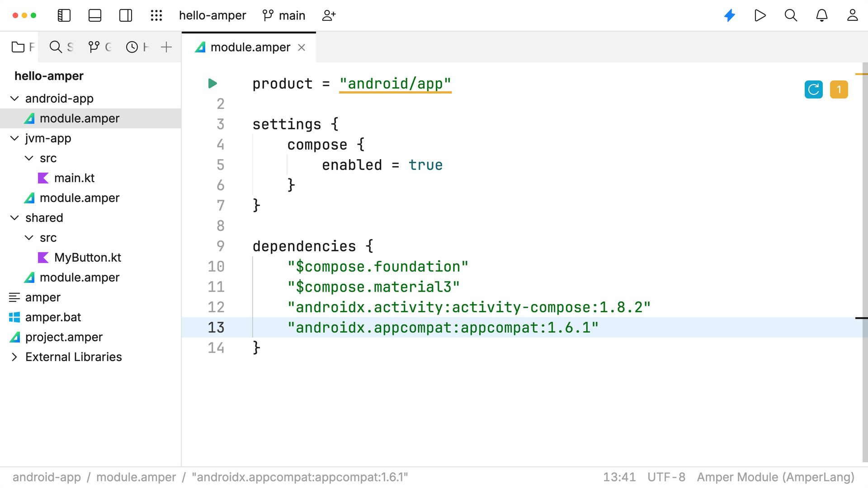868x488 pixels.
Task: Open amper.bat file
Action: tap(53, 317)
